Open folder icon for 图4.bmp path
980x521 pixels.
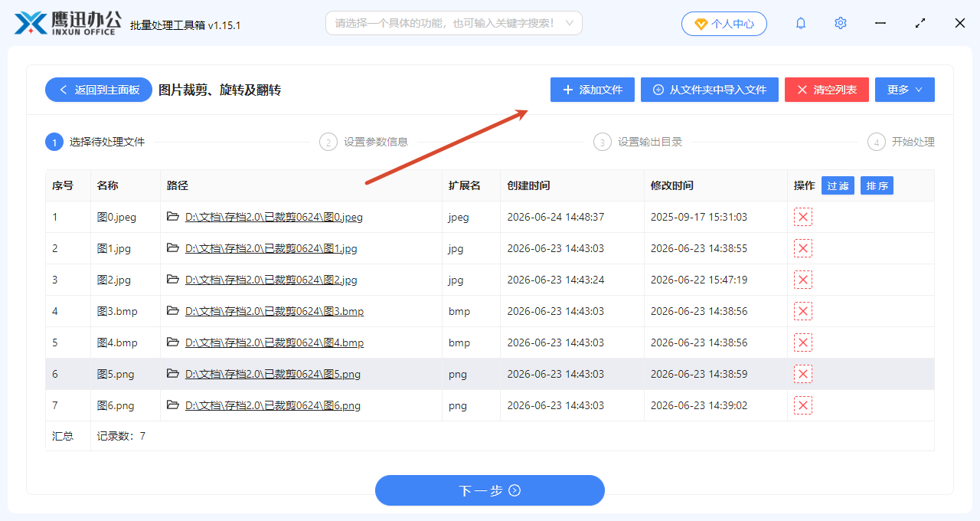tap(173, 342)
